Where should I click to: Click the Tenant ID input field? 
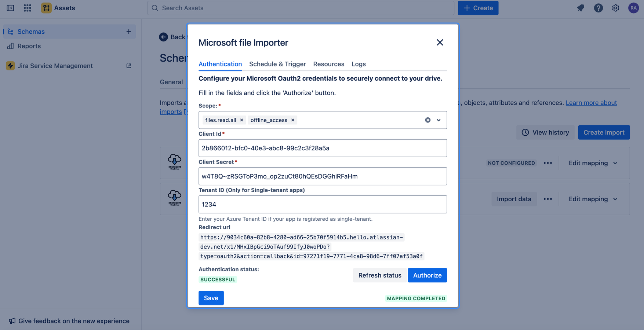(x=323, y=204)
